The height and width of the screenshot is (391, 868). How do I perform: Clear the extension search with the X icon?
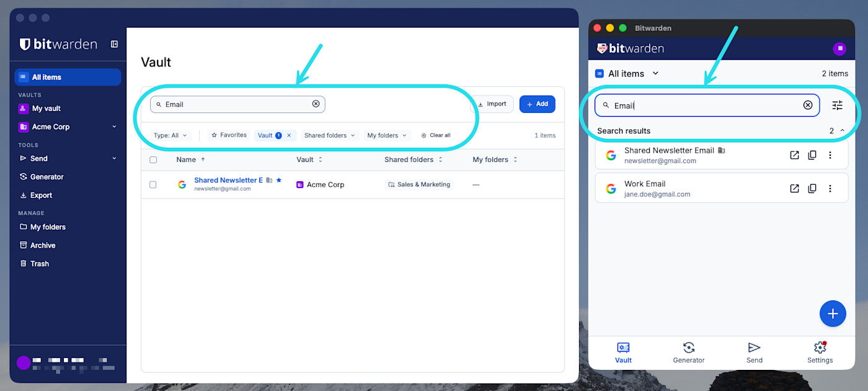point(808,105)
